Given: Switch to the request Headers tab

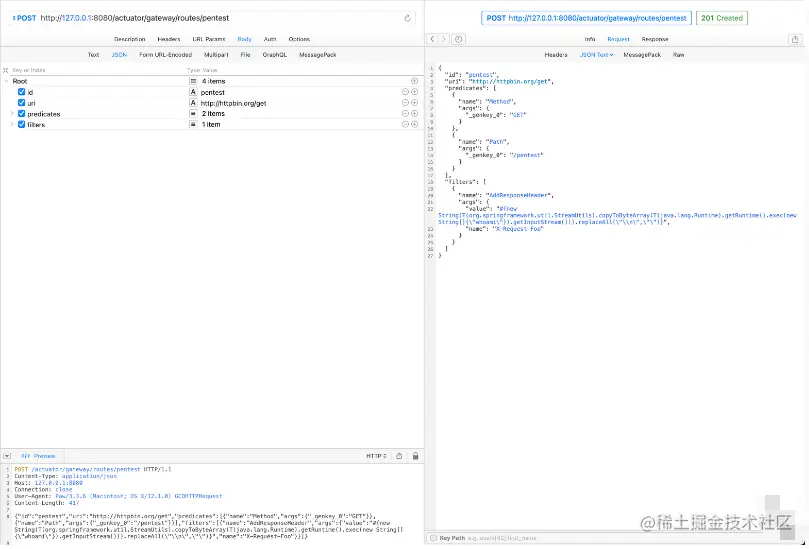Looking at the screenshot, I should (169, 39).
